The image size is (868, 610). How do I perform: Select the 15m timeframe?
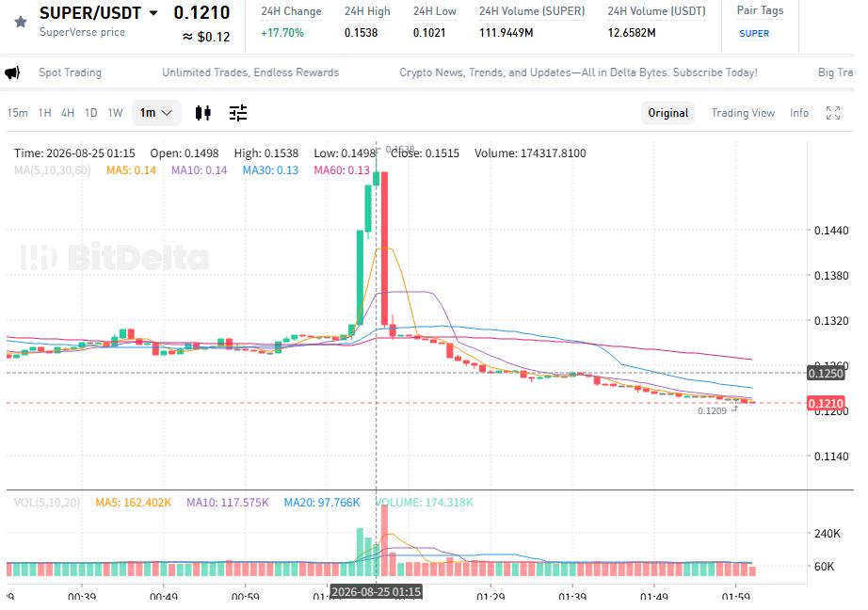pos(17,113)
